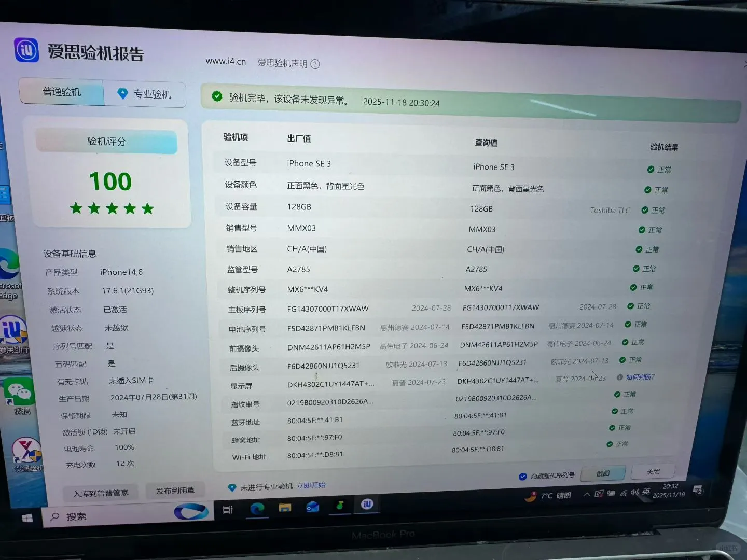Open Microsoft Edge from the taskbar
Viewport: 747px width, 560px height.
click(257, 508)
